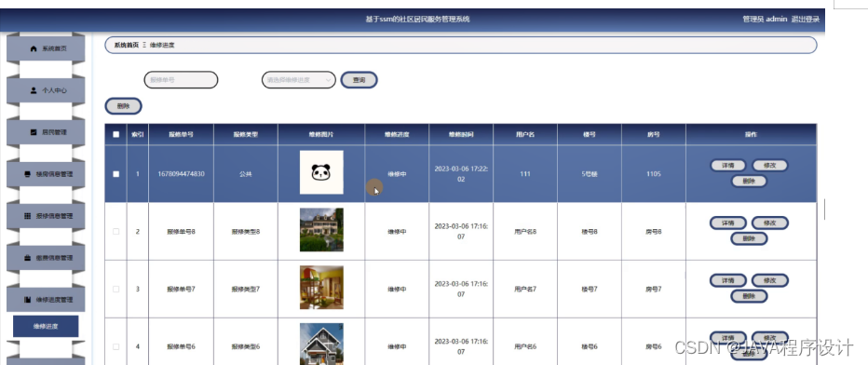Click the grid icon beside 报修信息管理
This screenshot has width=868, height=365.
pyautogui.click(x=28, y=216)
